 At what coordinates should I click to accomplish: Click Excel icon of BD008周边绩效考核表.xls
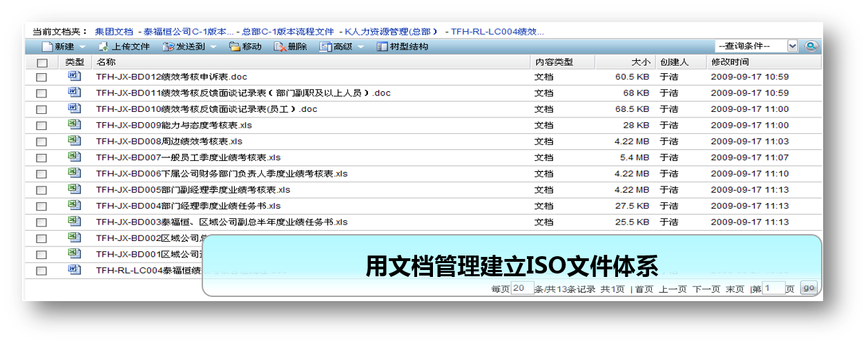(x=74, y=140)
